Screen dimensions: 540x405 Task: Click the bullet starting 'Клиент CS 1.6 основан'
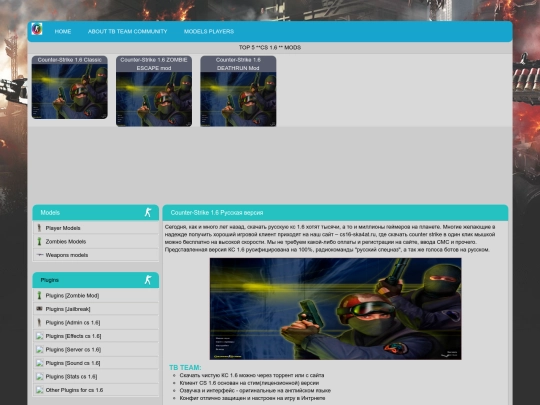tap(249, 383)
